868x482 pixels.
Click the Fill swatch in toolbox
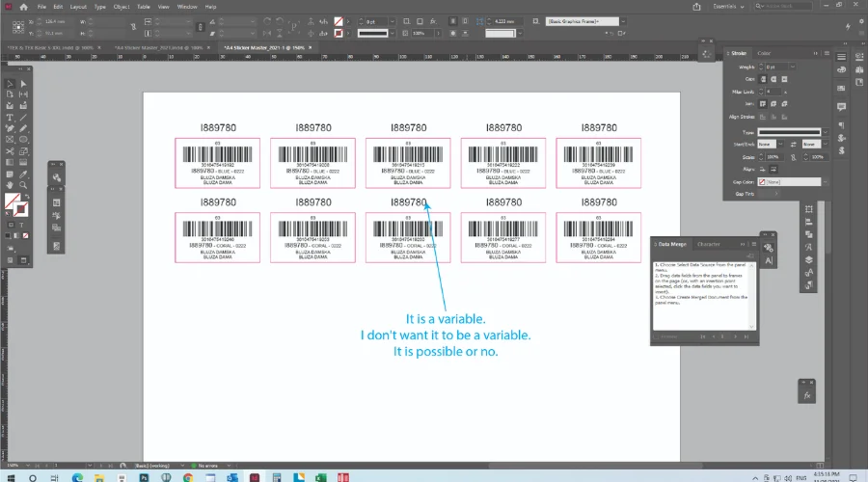(12, 201)
